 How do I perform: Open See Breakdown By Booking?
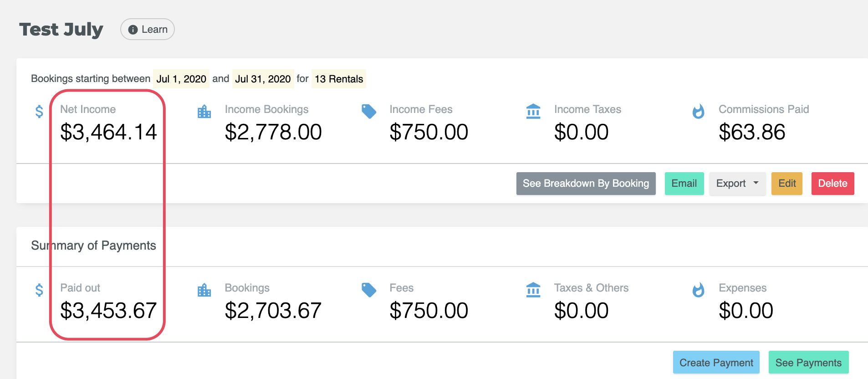point(586,184)
